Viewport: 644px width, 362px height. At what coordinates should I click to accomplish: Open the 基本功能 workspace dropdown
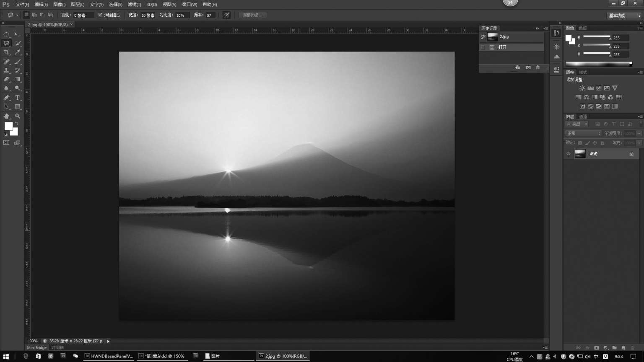pyautogui.click(x=624, y=16)
